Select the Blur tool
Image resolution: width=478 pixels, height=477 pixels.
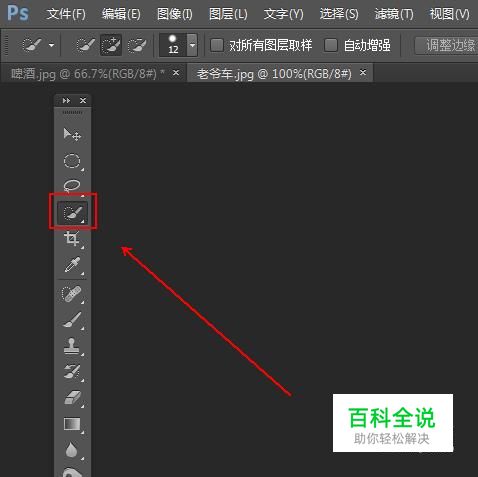[72, 450]
